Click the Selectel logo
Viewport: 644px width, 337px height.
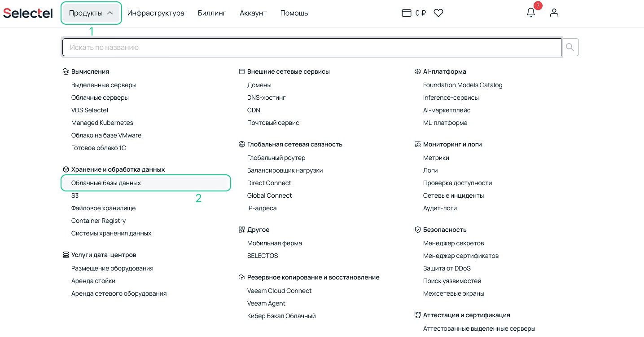(x=28, y=13)
